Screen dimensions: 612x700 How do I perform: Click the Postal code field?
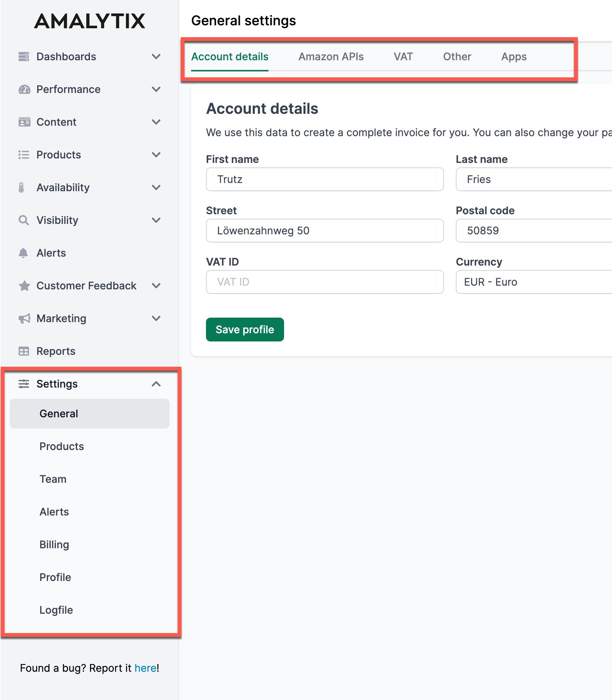(x=534, y=231)
